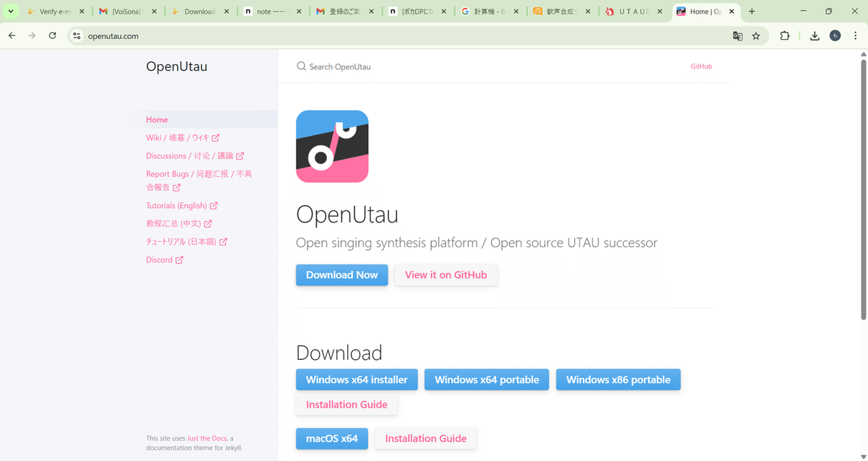Download the Windows x64 installer
This screenshot has height=461, width=868.
(x=356, y=379)
